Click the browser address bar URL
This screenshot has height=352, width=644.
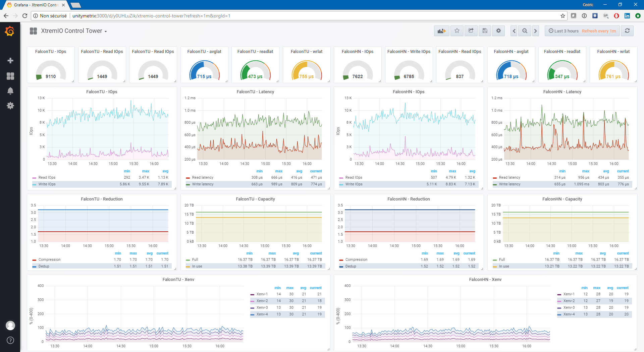pos(151,16)
